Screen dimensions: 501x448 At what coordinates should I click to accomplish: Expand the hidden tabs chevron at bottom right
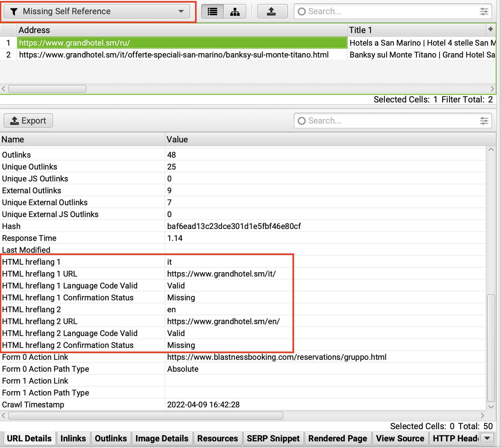pyautogui.click(x=487, y=438)
